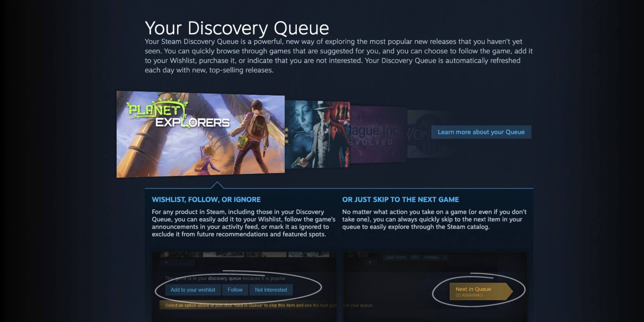Expand more tags with the plus button
644x322 pixels.
(x=445, y=257)
